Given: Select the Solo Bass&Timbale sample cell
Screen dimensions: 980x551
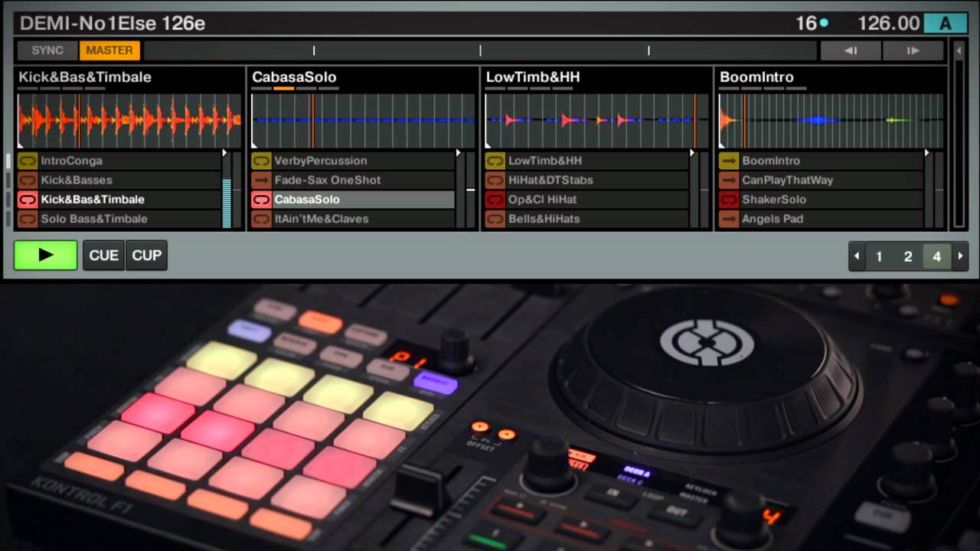Looking at the screenshot, I should 119,219.
